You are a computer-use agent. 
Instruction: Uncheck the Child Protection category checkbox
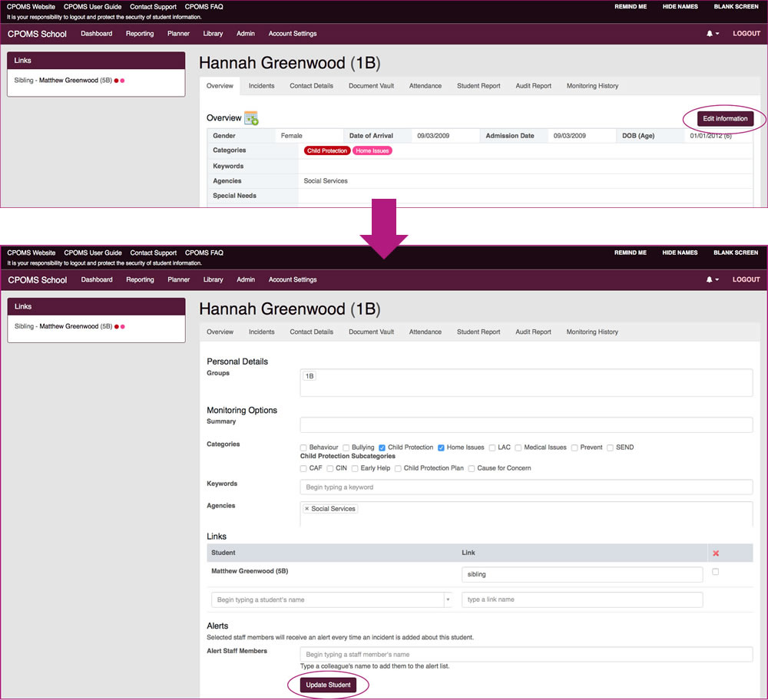pyautogui.click(x=382, y=447)
